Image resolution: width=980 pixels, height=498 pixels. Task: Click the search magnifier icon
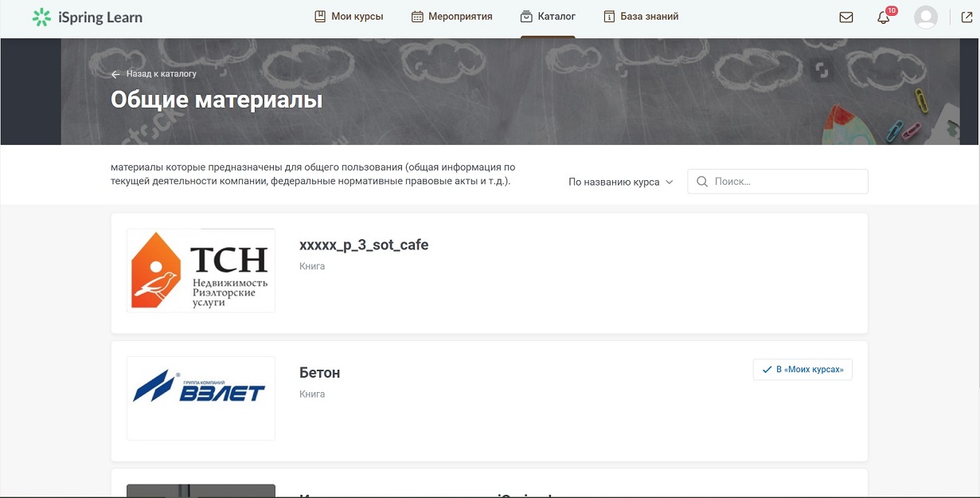pyautogui.click(x=702, y=182)
